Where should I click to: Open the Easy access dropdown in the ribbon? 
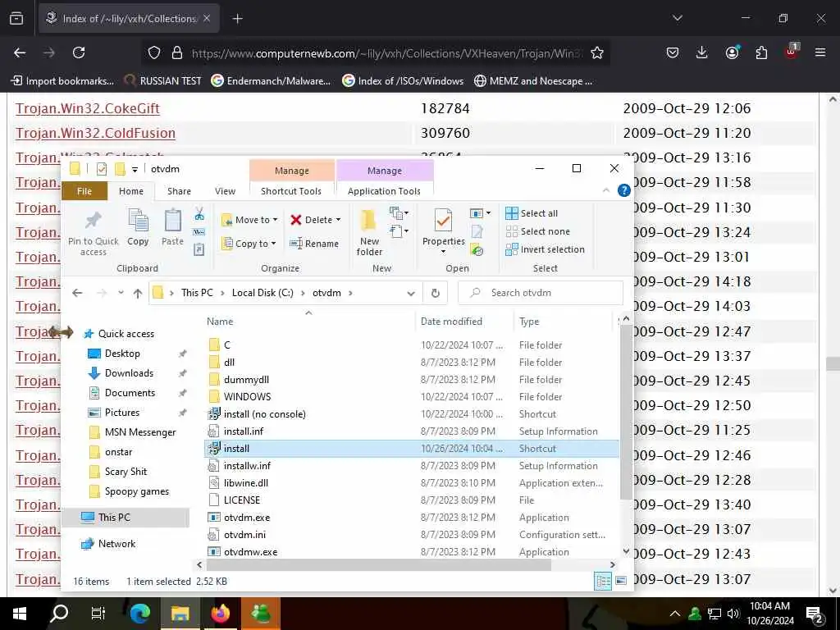(x=399, y=231)
